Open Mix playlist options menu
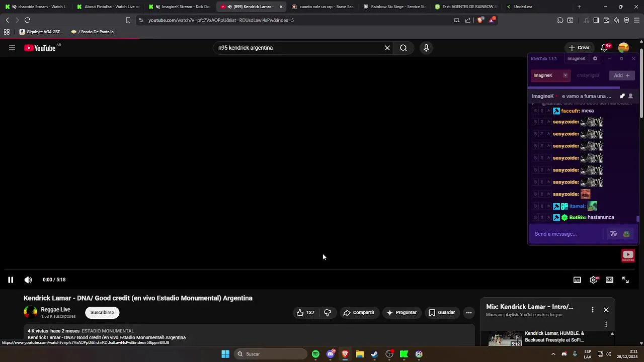The image size is (644, 362). point(593,310)
